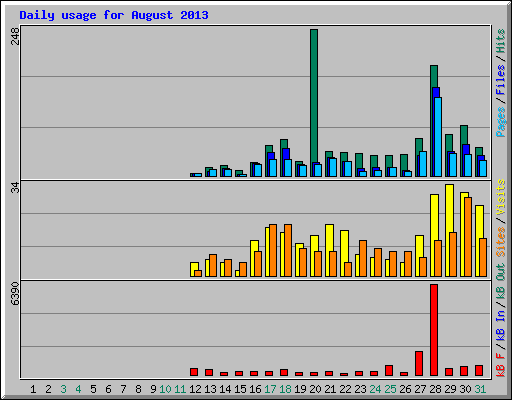Image resolution: width=512 pixels, height=400 pixels.
Task: Click the orange sites bar for day 18
Action: [x=288, y=250]
